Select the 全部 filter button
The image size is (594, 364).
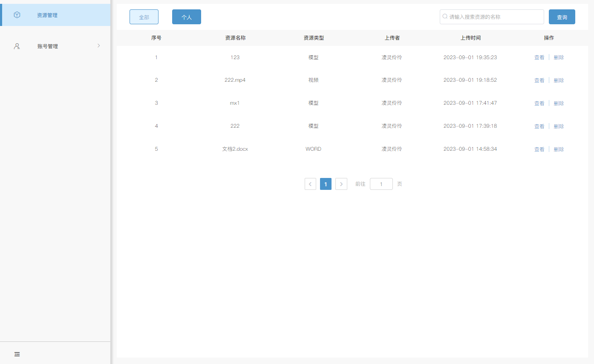pyautogui.click(x=144, y=17)
